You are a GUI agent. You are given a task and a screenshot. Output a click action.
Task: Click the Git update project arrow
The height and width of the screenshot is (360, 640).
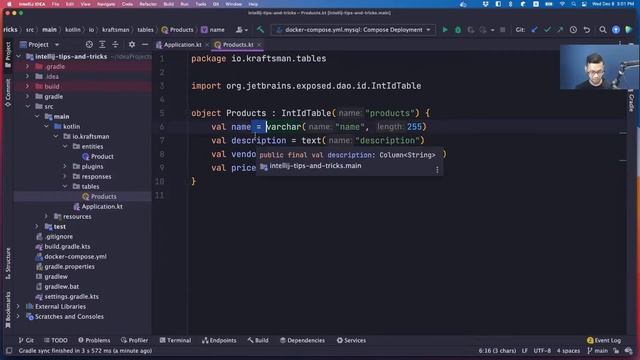(534, 30)
